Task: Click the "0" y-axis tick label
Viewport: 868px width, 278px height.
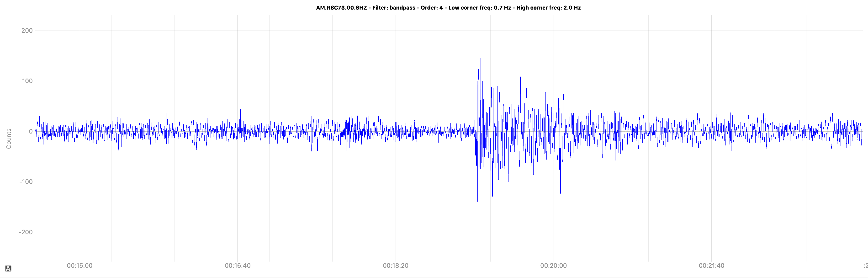Action: coord(31,131)
